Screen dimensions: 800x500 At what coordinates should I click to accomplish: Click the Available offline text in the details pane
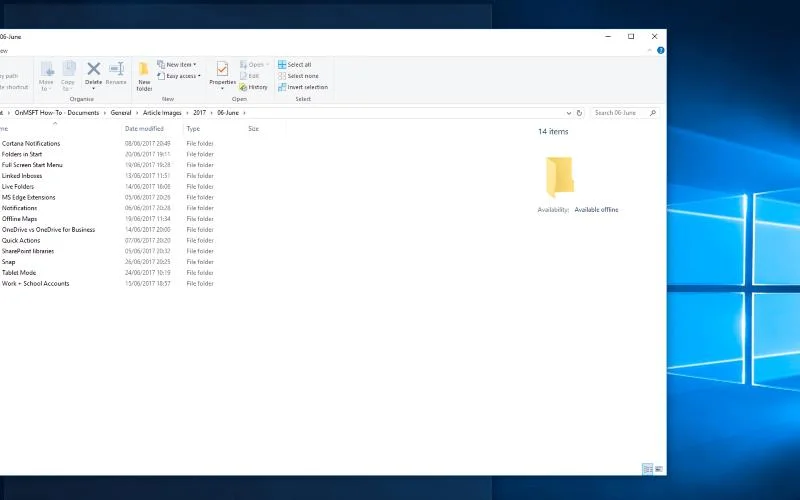point(596,210)
